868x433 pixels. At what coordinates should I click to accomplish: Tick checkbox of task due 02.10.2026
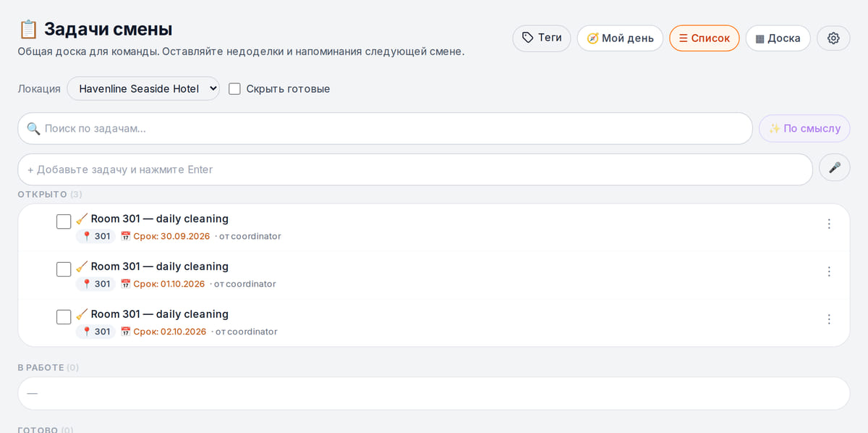pos(64,317)
